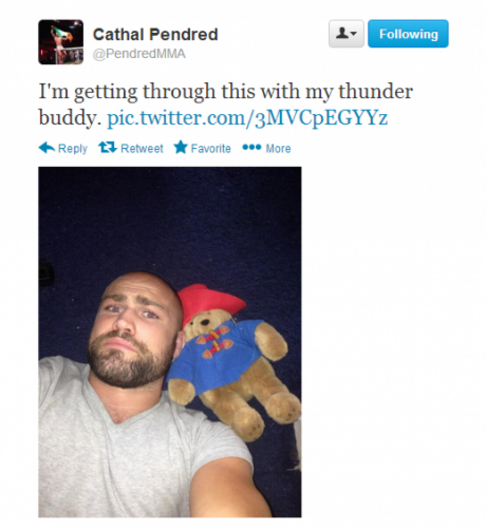Screen dimensions: 486x528
Task: Click the Favorite text label
Action: click(211, 148)
